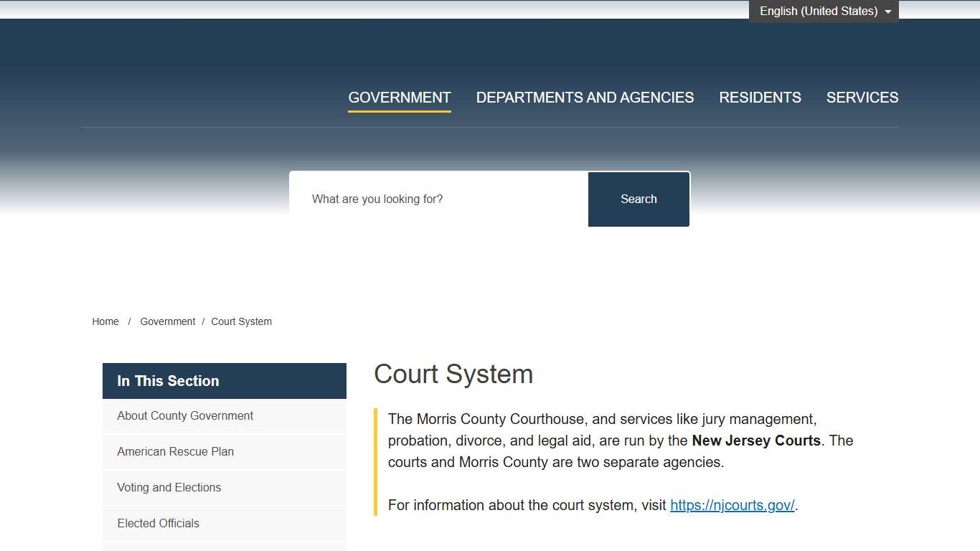Image resolution: width=980 pixels, height=551 pixels.
Task: View the Elected Officials page
Action: 158,524
